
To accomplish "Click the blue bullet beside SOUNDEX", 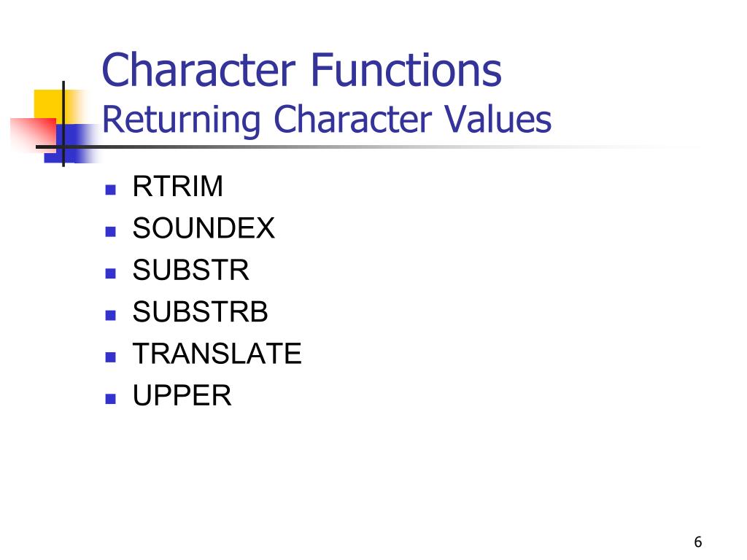I will pos(111,232).
